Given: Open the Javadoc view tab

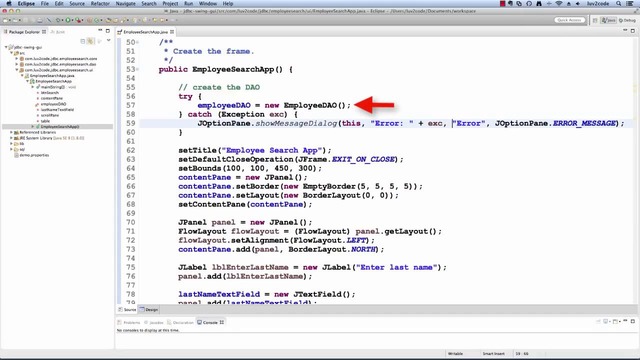Looking at the screenshot, I should point(154,322).
